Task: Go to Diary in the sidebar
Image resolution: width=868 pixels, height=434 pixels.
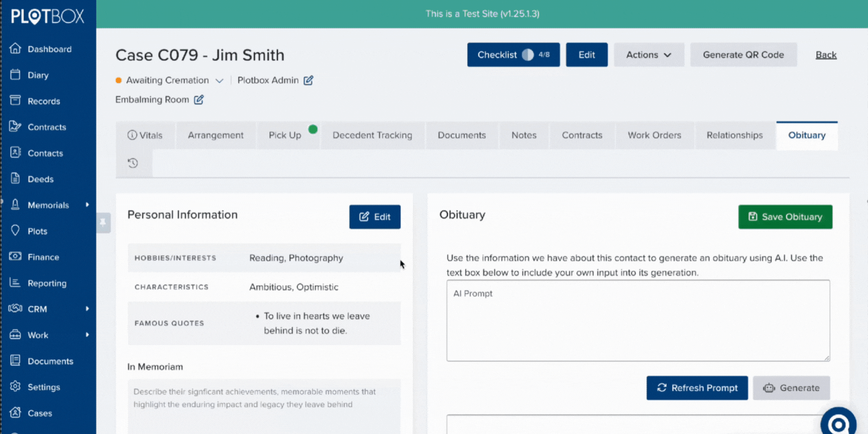Action: click(38, 75)
